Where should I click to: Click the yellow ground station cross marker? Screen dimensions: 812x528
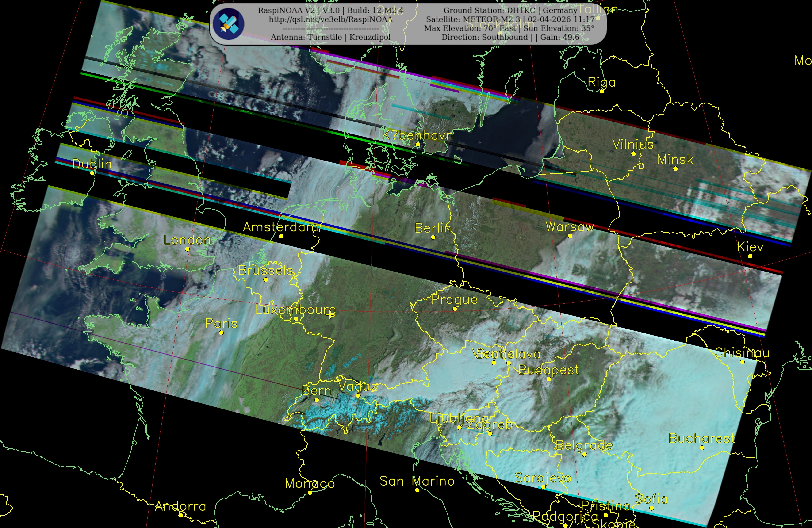(x=330, y=315)
